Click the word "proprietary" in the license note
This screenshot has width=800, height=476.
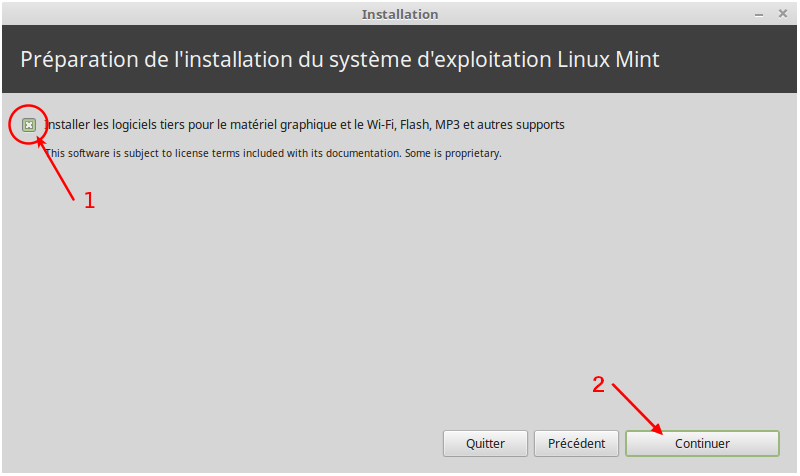(x=472, y=154)
